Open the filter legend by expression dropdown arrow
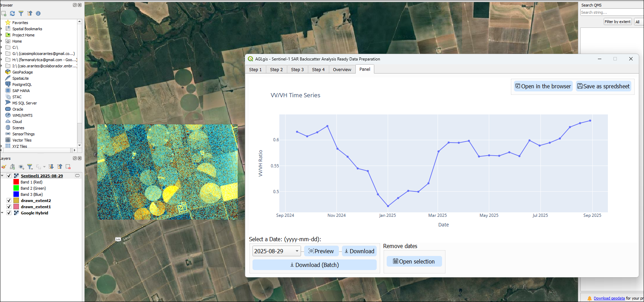Viewport: 644px width, 302px height. pyautogui.click(x=44, y=167)
